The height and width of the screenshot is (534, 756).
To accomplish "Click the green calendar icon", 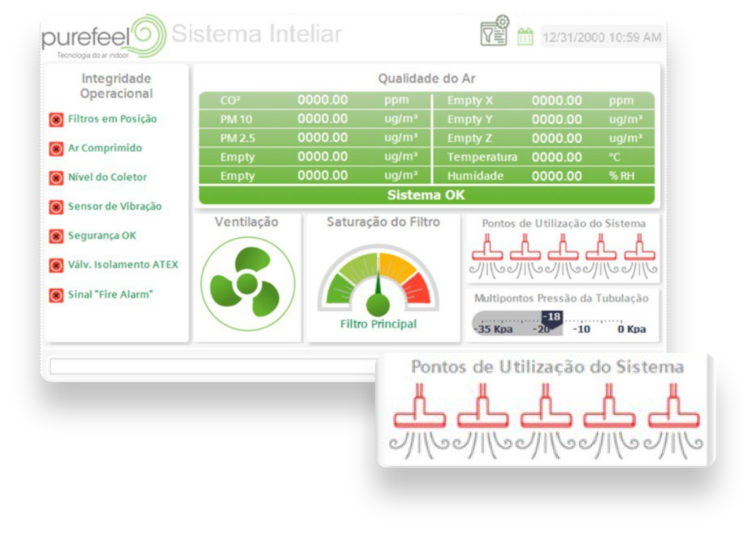I will [525, 36].
